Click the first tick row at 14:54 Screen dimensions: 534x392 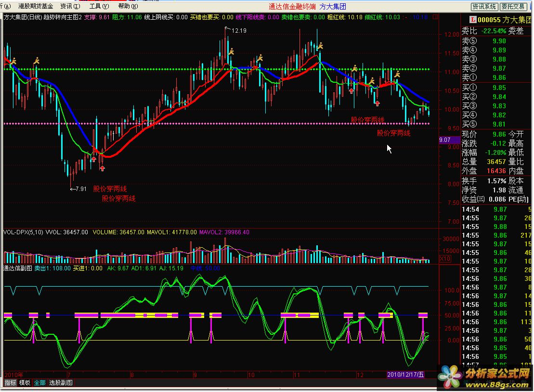click(x=496, y=209)
